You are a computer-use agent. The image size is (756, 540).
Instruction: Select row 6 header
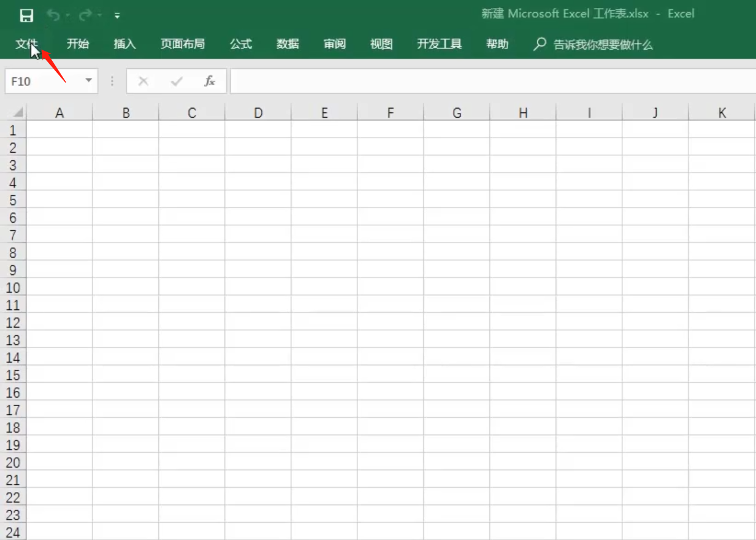pyautogui.click(x=13, y=217)
